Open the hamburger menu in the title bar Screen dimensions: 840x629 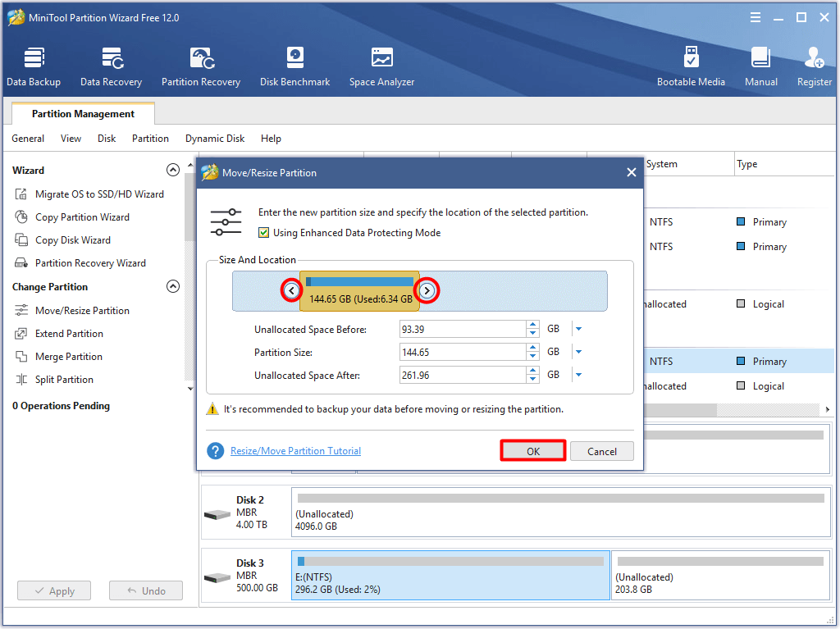[x=756, y=18]
